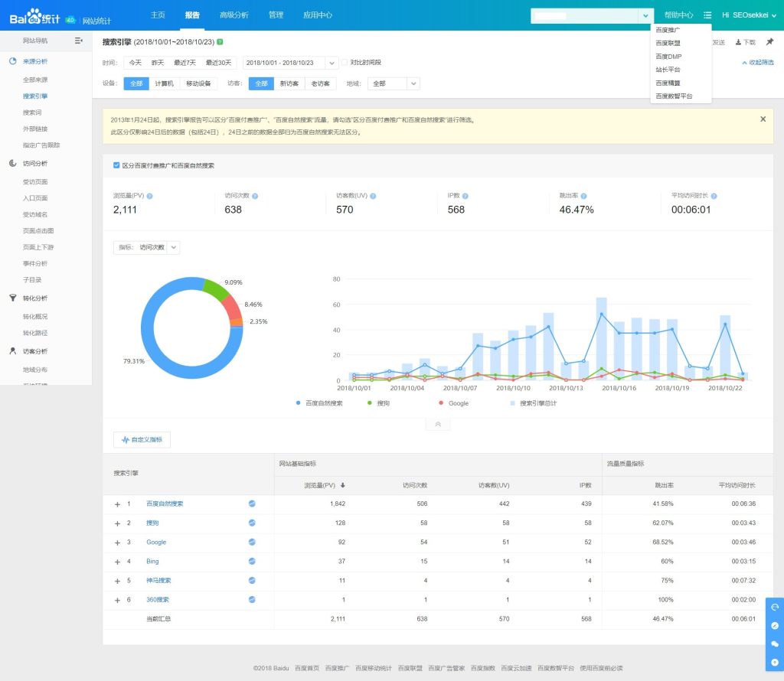The height and width of the screenshot is (681, 784).
Task: Close the yellow notice banner
Action: pos(763,119)
